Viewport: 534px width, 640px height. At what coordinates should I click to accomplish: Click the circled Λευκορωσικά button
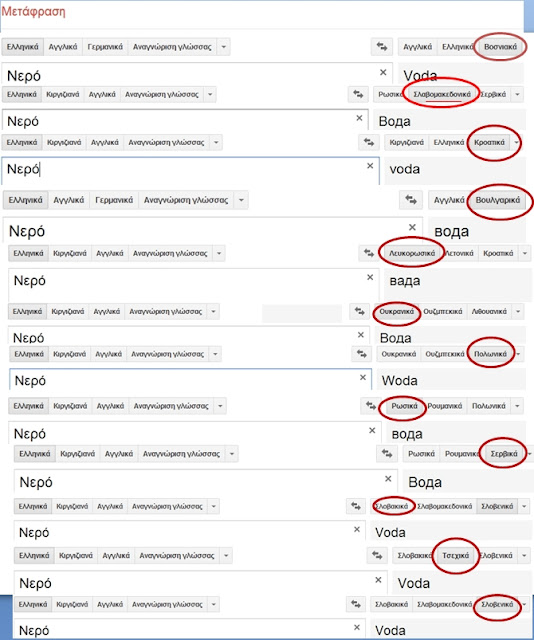tap(412, 253)
